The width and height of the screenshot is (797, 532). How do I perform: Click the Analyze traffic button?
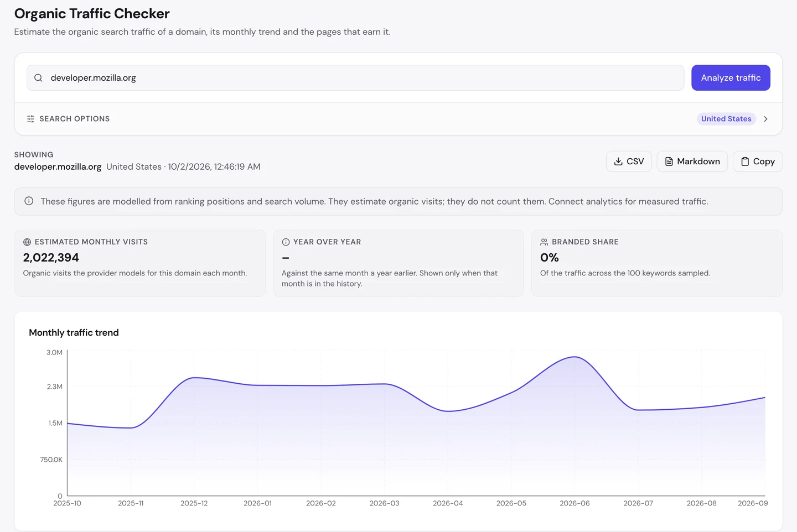pyautogui.click(x=731, y=78)
